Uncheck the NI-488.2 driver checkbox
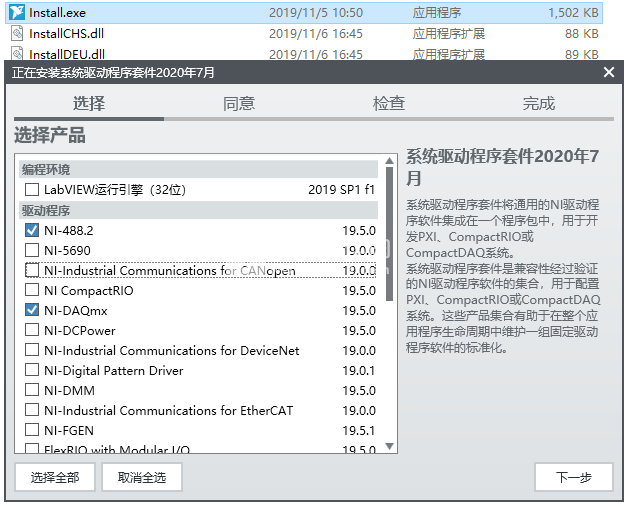Image resolution: width=632 pixels, height=513 pixels. 32,230
